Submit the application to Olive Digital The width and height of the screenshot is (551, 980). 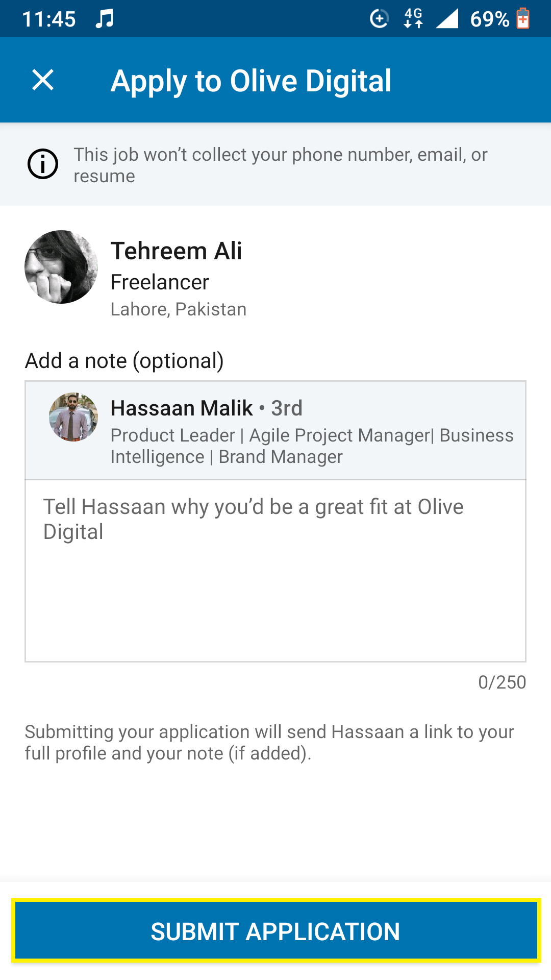(x=276, y=930)
